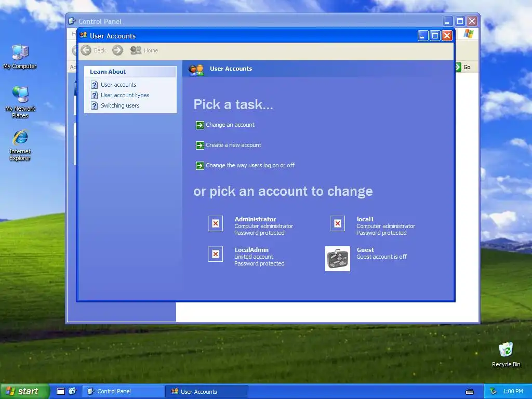Click the green arrow beside 'Change the way users log on'

200,166
